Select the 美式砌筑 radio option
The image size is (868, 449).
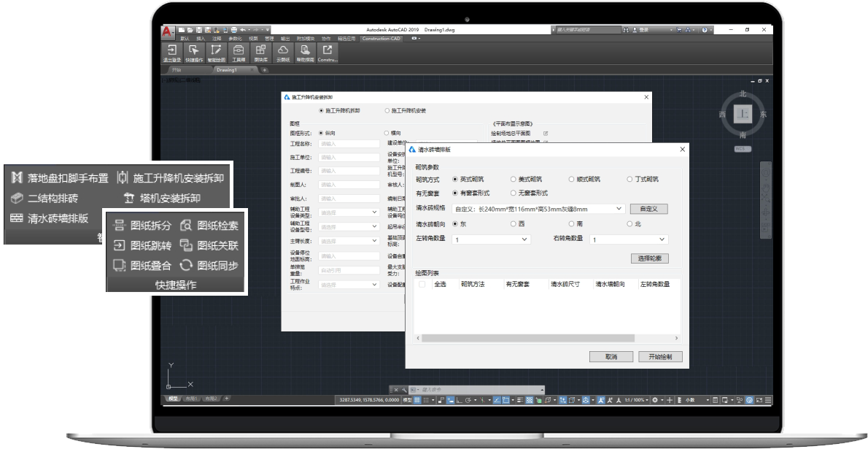click(514, 179)
